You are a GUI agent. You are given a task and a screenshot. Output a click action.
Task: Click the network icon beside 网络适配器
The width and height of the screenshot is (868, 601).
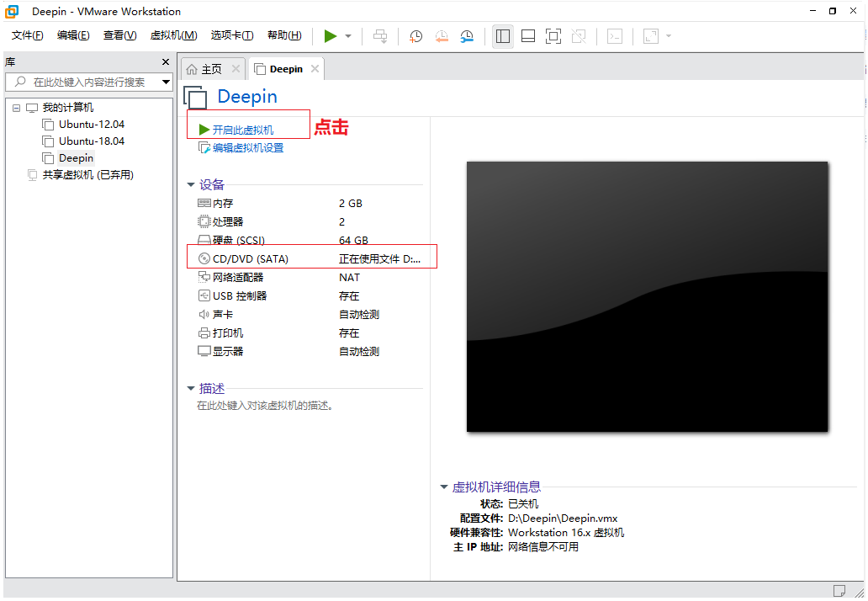coord(204,277)
